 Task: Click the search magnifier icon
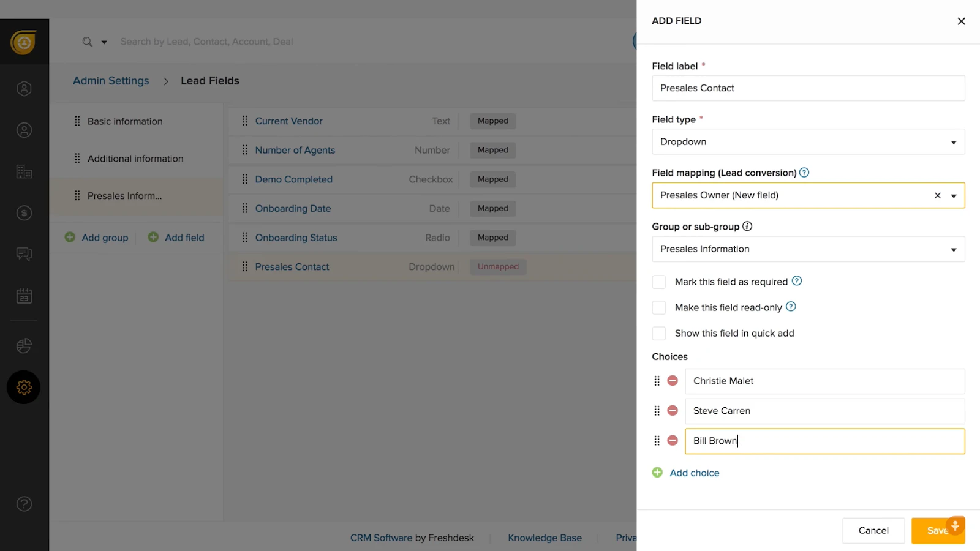[x=88, y=42]
